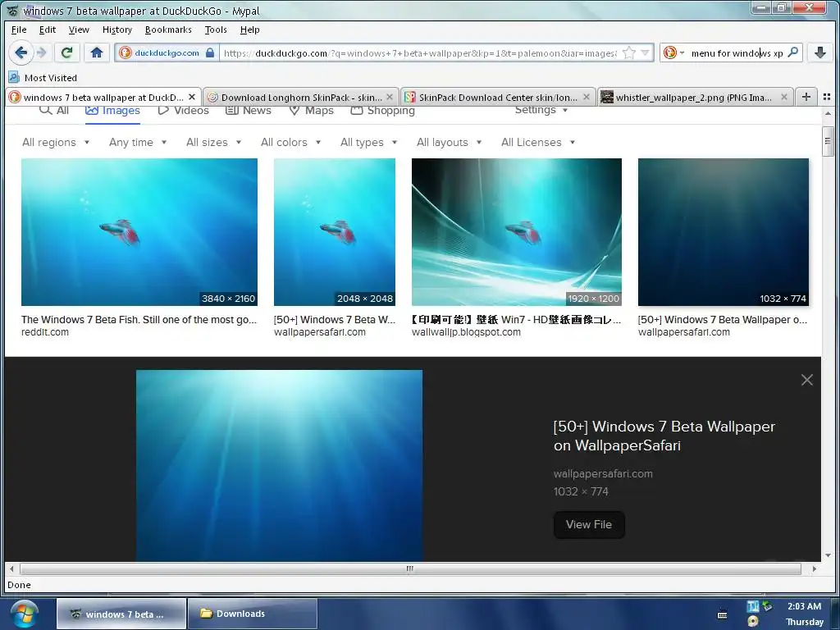Switch to Download Longhorn SkinPack tab

pyautogui.click(x=301, y=97)
